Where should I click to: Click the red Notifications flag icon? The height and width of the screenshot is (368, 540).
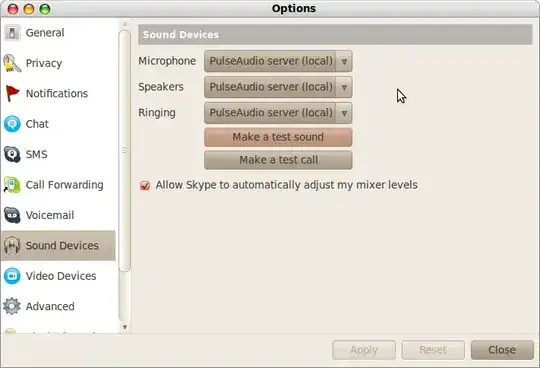tap(12, 94)
